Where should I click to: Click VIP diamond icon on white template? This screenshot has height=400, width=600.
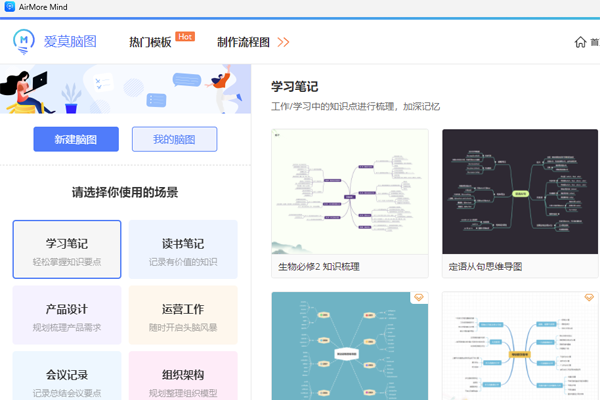[589, 298]
